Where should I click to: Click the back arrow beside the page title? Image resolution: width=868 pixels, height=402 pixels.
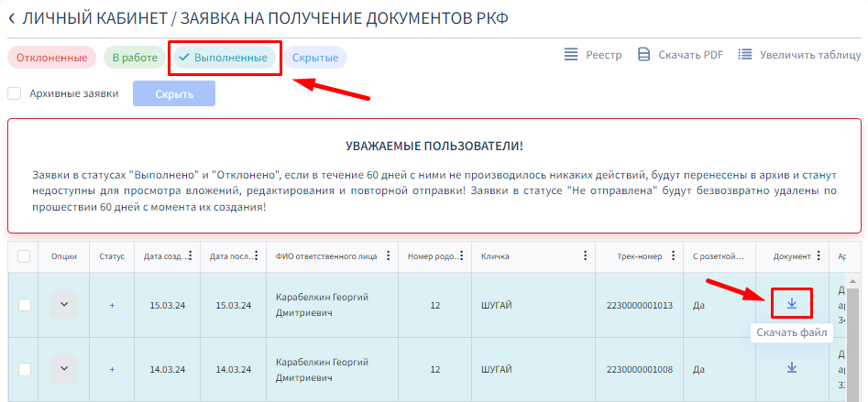pos(12,17)
